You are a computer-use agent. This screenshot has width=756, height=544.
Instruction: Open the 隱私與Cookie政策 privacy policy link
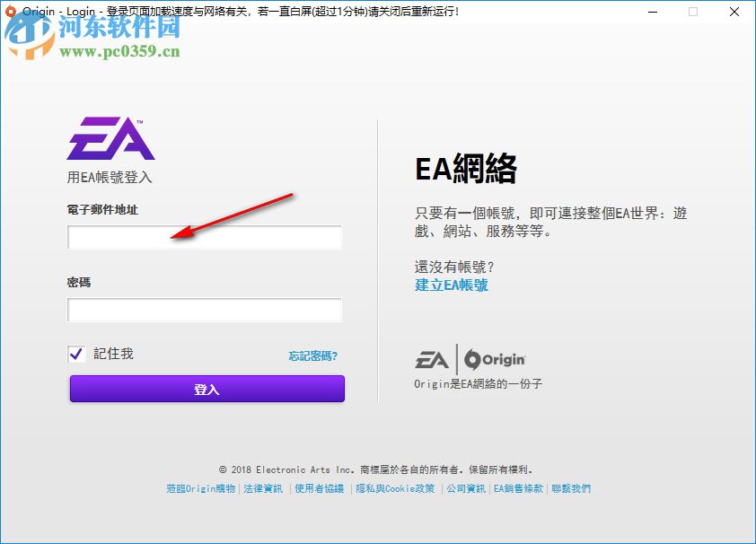[x=397, y=488]
